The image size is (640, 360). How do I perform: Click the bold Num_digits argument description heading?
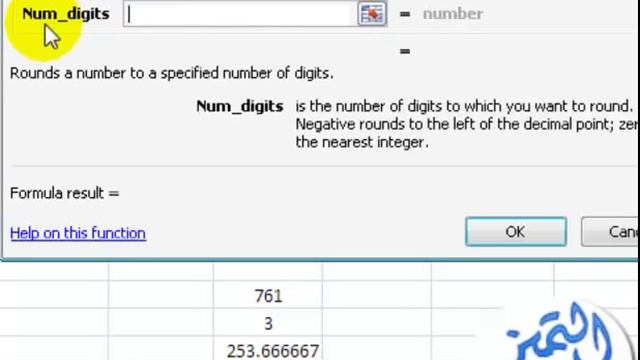(240, 107)
